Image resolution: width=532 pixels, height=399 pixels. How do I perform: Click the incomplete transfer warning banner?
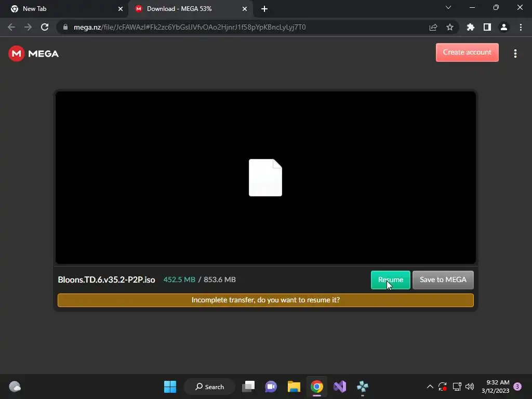(x=265, y=300)
